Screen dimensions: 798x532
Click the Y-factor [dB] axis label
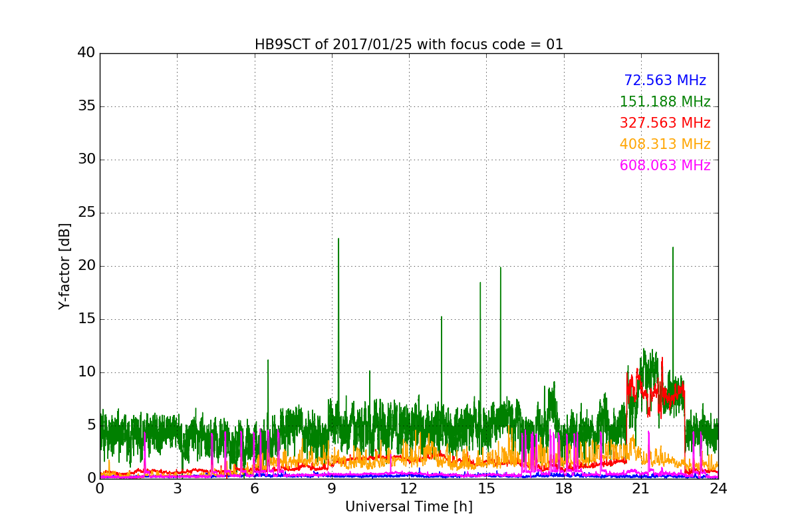coord(65,266)
